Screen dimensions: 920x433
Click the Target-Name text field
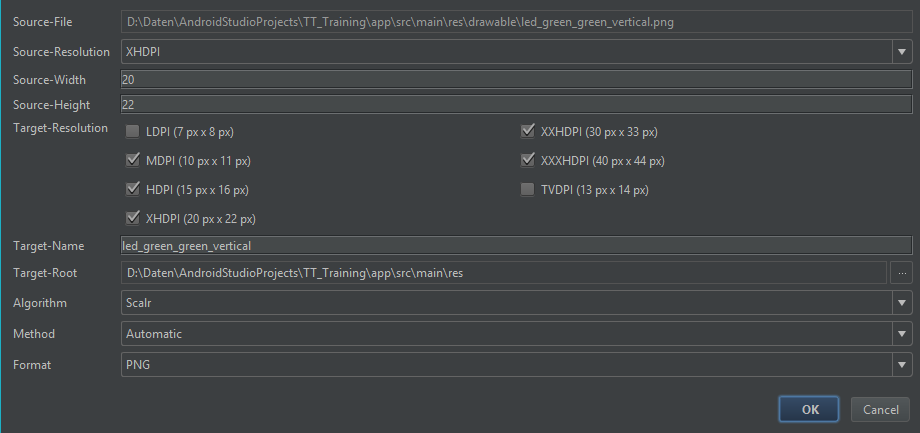515,246
